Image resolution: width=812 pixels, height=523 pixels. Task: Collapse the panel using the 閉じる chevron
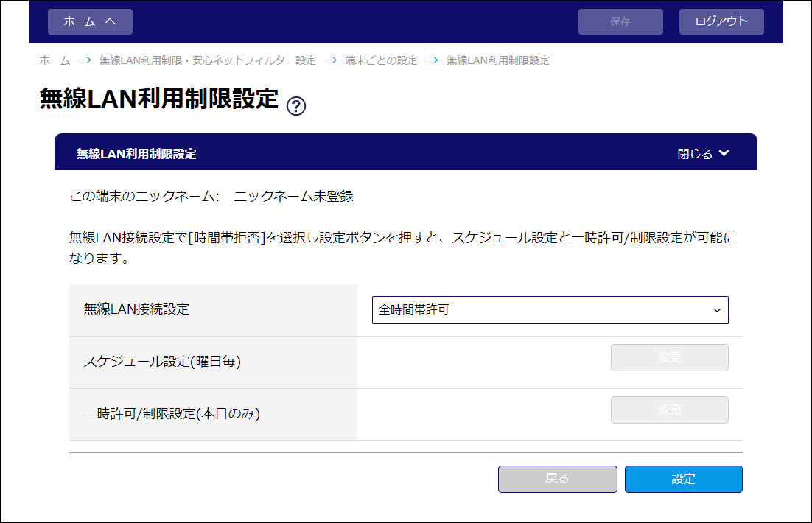(x=703, y=153)
